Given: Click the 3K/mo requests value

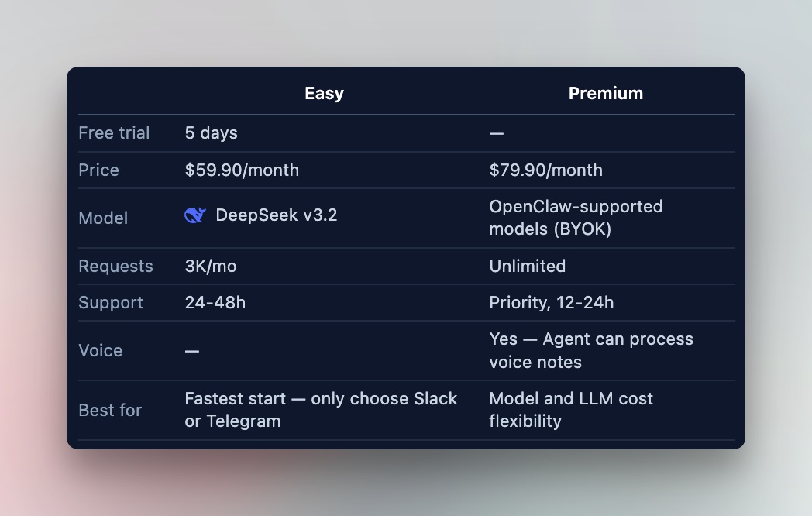Looking at the screenshot, I should [211, 267].
